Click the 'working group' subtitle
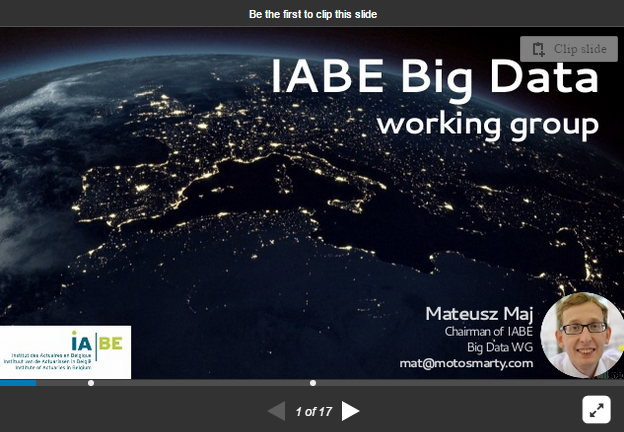Image resolution: width=624 pixels, height=432 pixels. (487, 126)
